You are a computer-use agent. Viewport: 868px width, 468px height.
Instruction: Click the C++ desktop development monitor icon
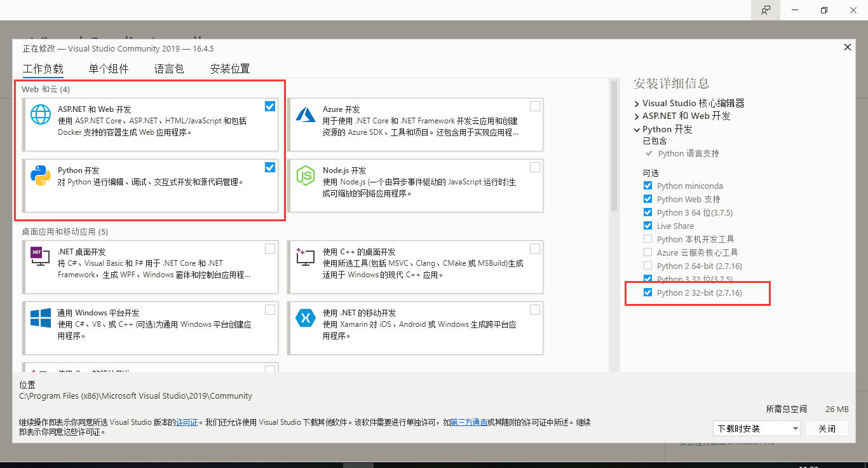tap(306, 257)
